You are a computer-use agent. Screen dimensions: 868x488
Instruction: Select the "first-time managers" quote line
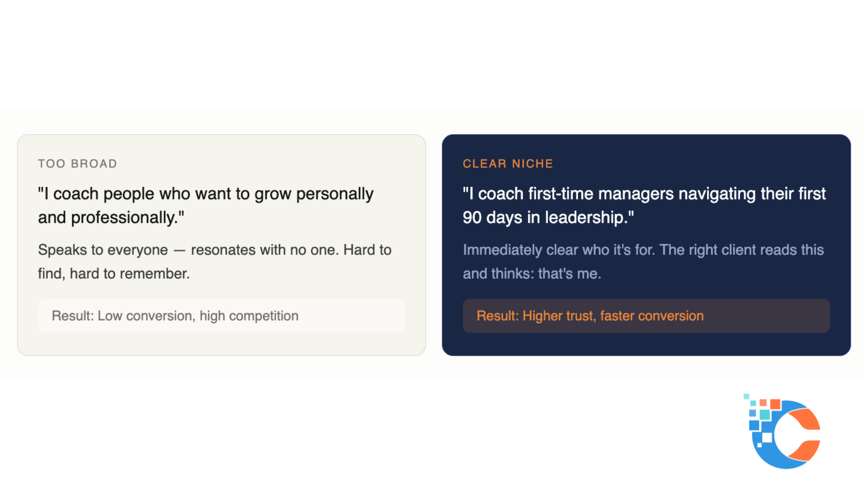tap(644, 194)
